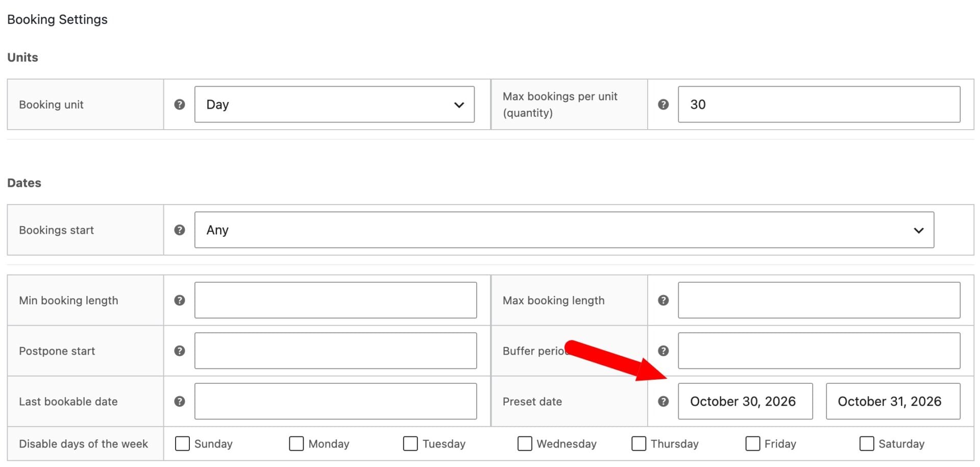The width and height of the screenshot is (980, 467).
Task: Click the Max booking length input
Action: coord(819,300)
